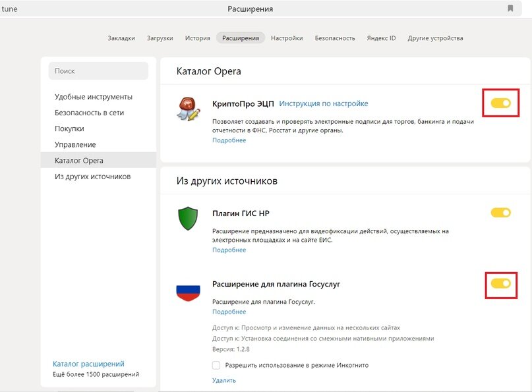Click Подробнее under Госуслуг plugin
532x392 pixels.
[229, 312]
